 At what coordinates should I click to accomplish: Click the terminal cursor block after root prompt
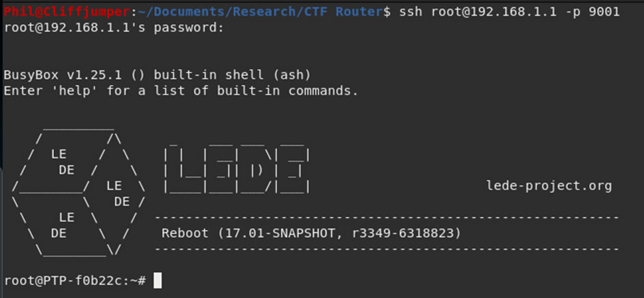tap(158, 281)
